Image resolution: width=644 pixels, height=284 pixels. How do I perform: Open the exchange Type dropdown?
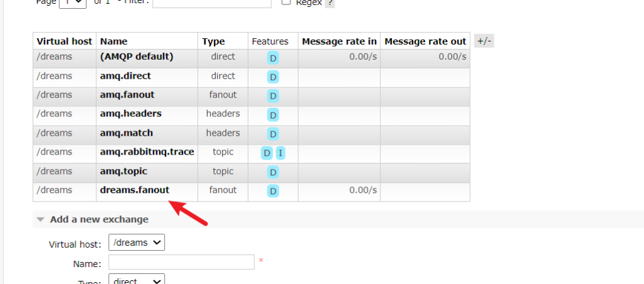coord(136,280)
